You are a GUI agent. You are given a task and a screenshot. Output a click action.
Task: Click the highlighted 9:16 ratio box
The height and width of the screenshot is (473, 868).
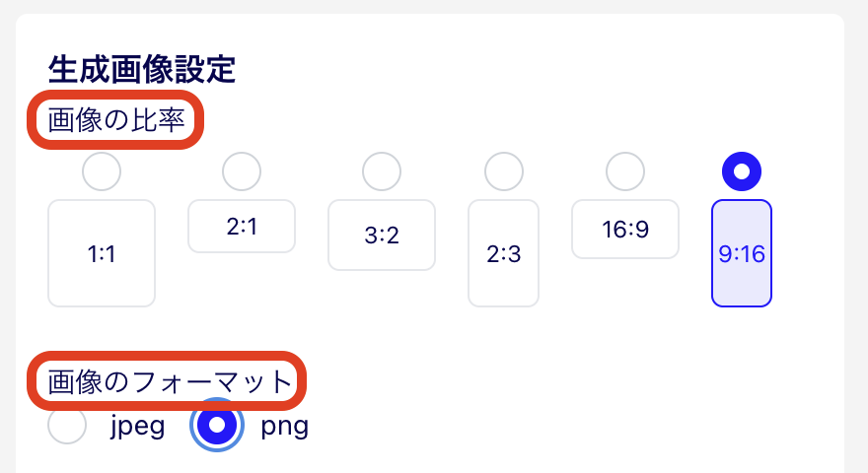[x=742, y=253]
